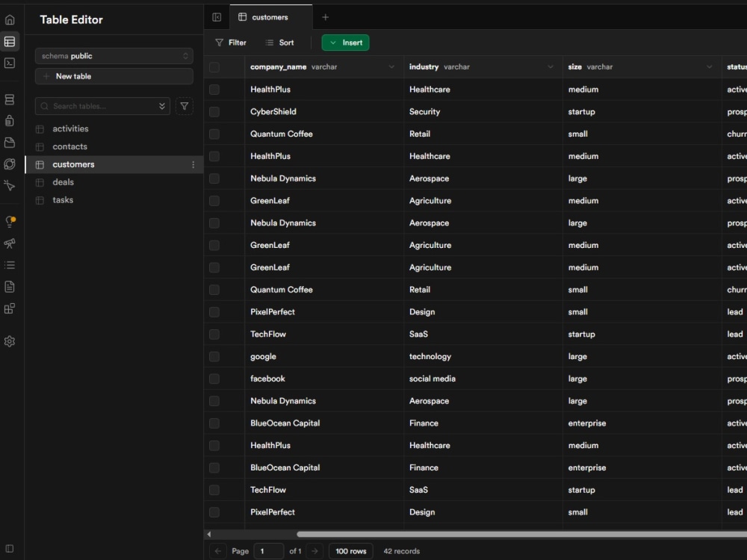Click the table filter funnel icon beside search
747x560 pixels.
tap(185, 106)
